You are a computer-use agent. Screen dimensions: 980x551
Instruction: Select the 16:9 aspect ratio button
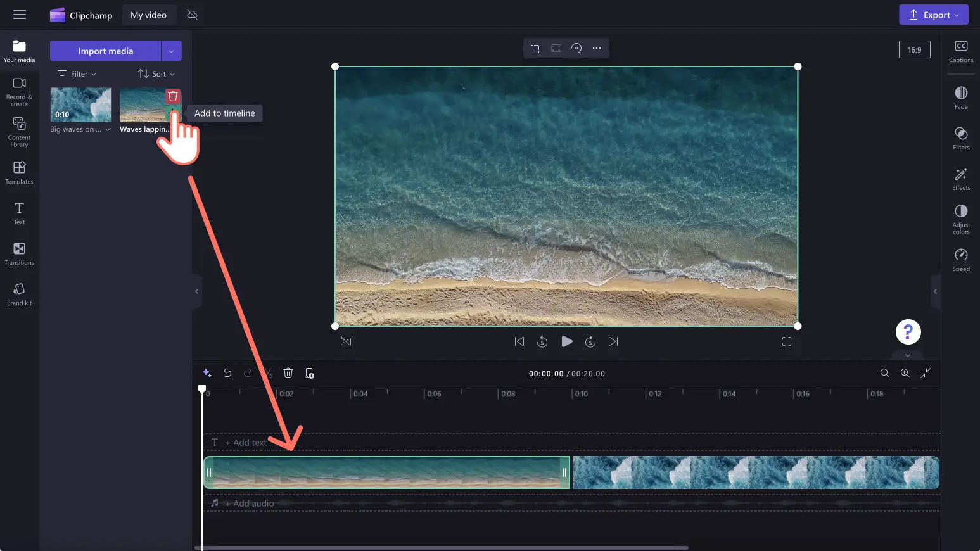(x=914, y=49)
